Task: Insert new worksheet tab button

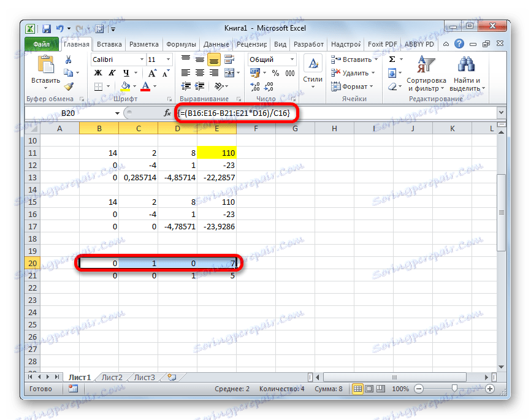Action: click(172, 377)
